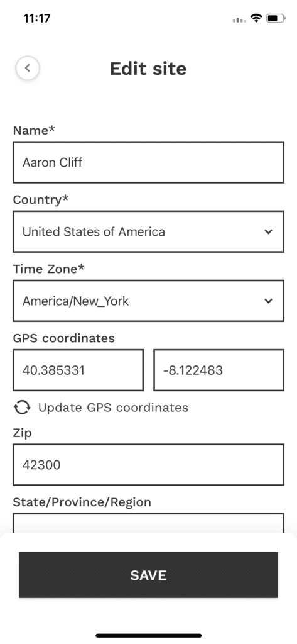Tap the 11:17 clock in status bar
The width and height of the screenshot is (297, 644).
tap(37, 18)
